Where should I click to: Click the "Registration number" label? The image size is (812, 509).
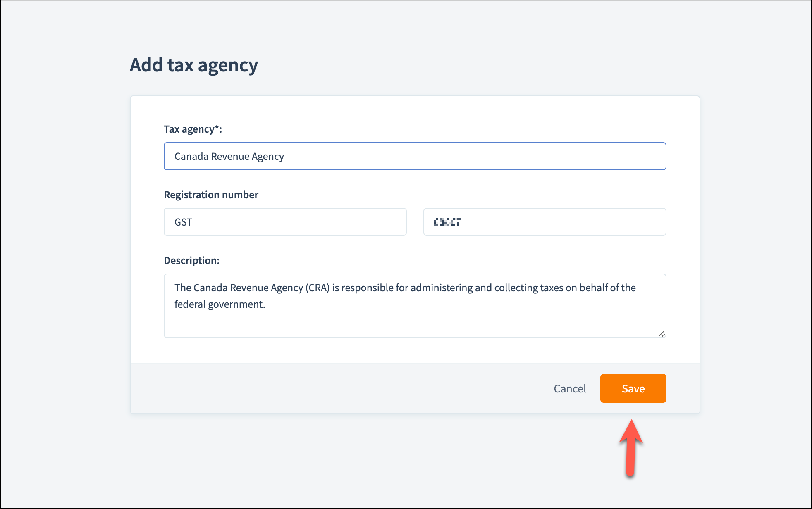click(211, 195)
